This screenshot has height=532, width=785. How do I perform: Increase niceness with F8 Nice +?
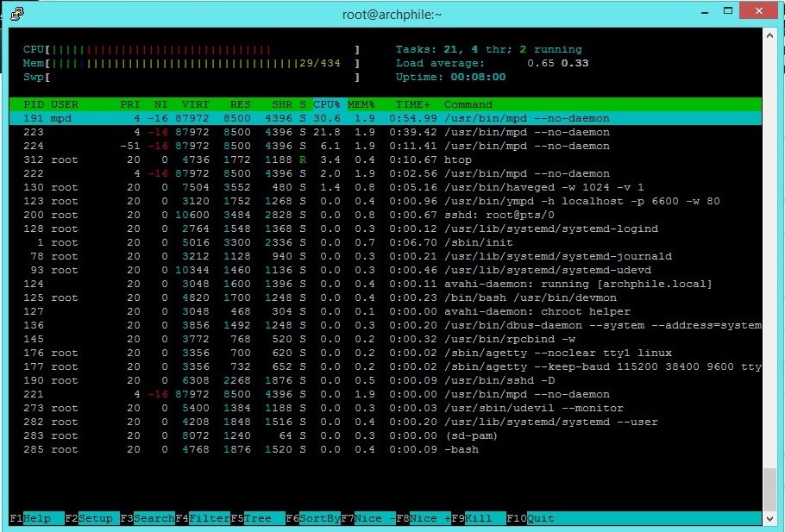coord(424,518)
